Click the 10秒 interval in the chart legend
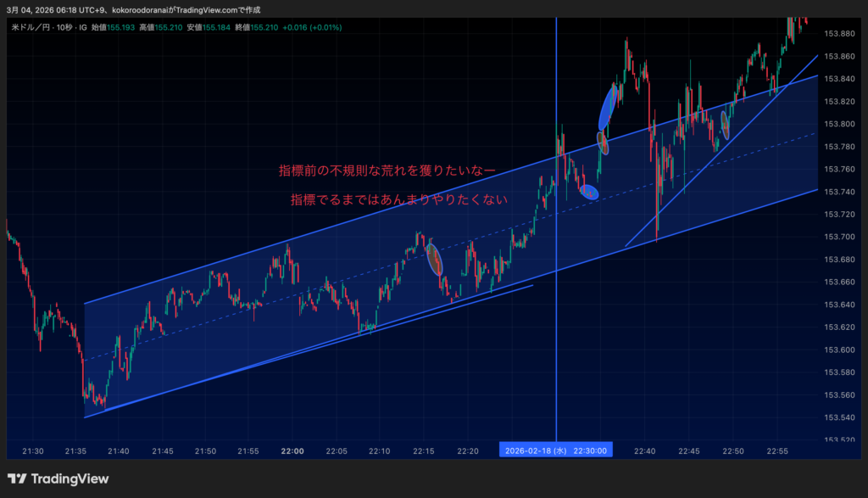 (64, 28)
